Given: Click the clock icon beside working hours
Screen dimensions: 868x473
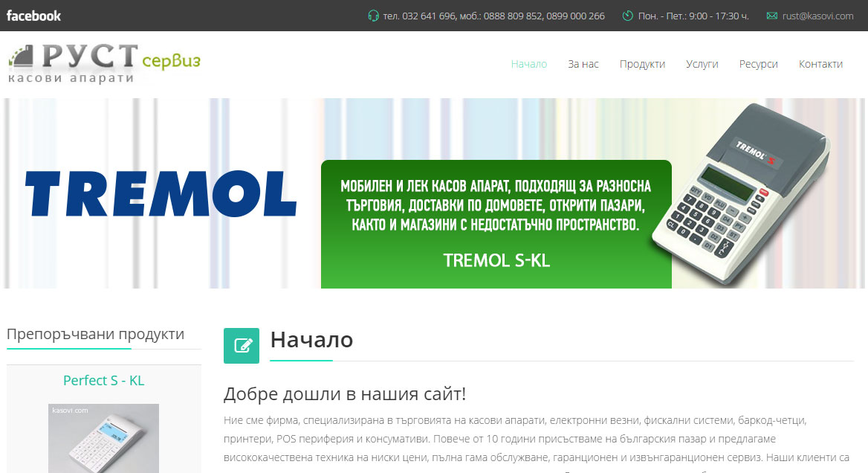Looking at the screenshot, I should (x=627, y=16).
